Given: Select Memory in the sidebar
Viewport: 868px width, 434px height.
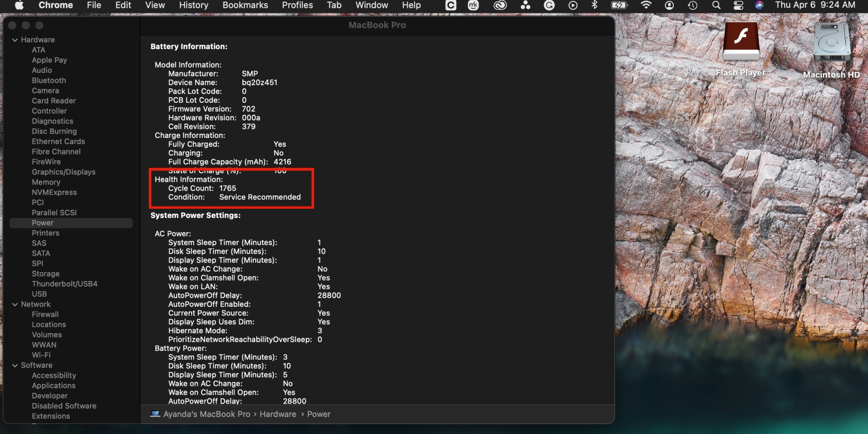Looking at the screenshot, I should (46, 182).
